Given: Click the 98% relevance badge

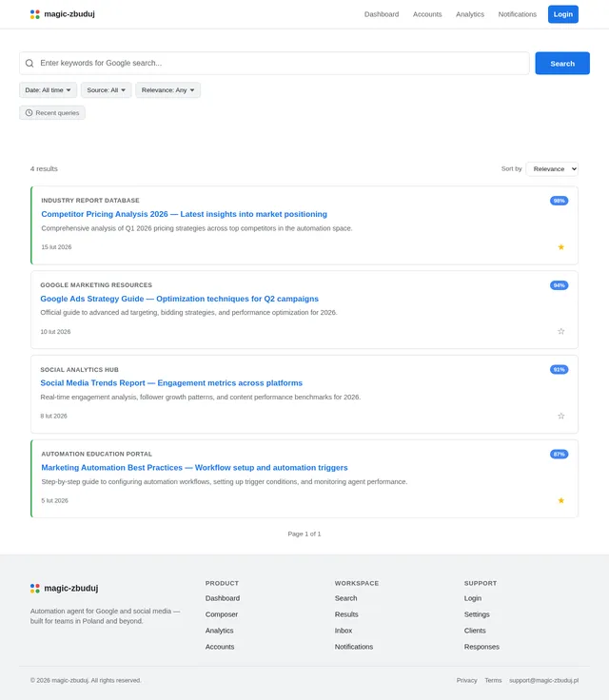Looking at the screenshot, I should (x=559, y=201).
